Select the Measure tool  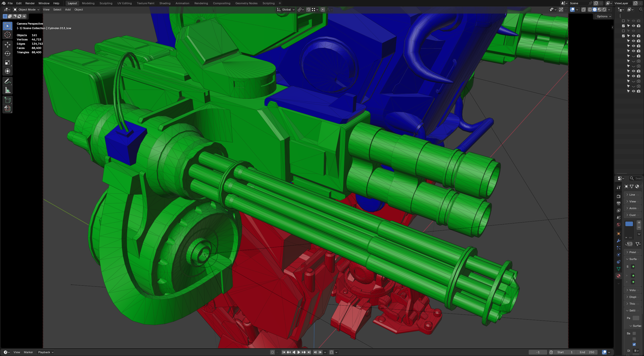pyautogui.click(x=8, y=90)
